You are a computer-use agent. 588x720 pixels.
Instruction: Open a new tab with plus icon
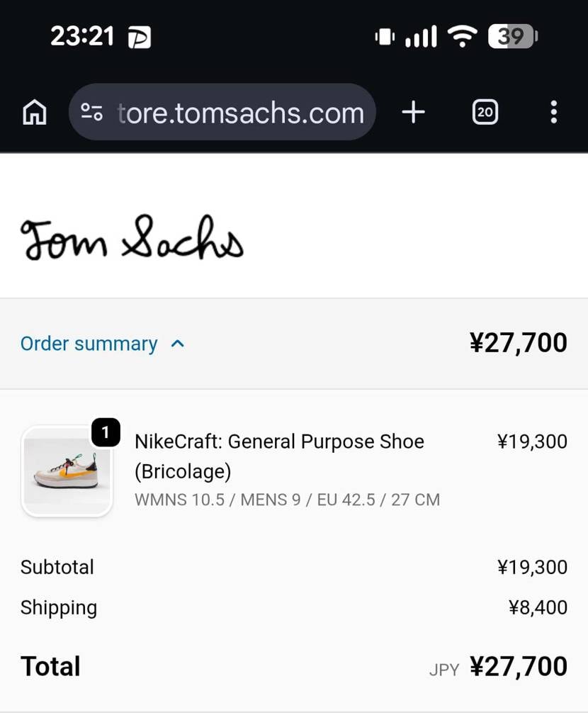413,112
